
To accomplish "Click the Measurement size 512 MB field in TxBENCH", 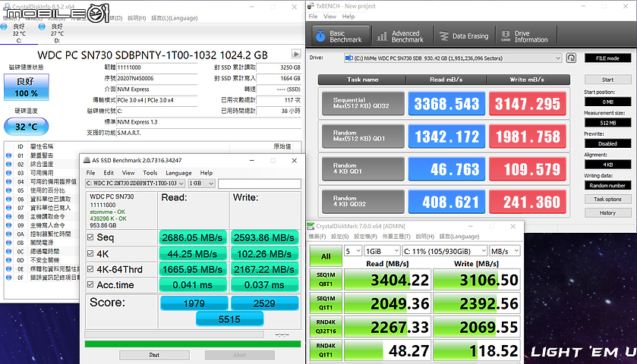I will tap(607, 123).
